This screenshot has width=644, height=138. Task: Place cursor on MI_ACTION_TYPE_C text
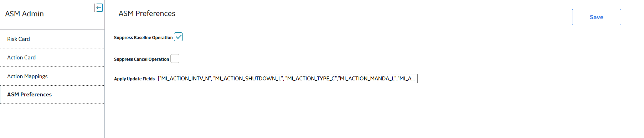pyautogui.click(x=311, y=79)
